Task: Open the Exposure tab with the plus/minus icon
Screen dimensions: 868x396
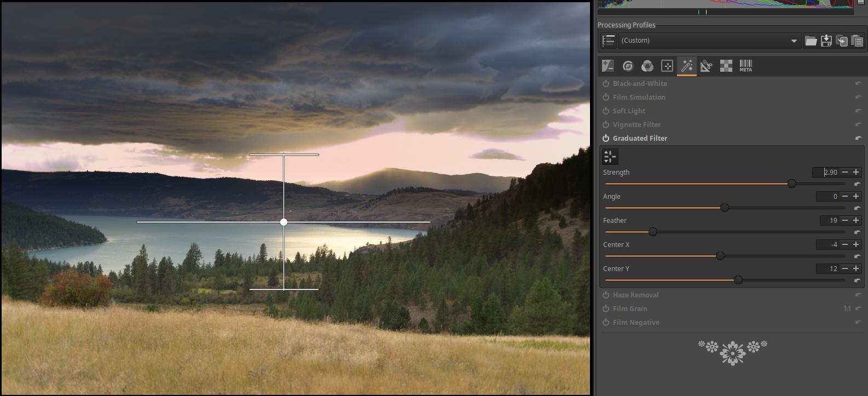Action: point(608,66)
